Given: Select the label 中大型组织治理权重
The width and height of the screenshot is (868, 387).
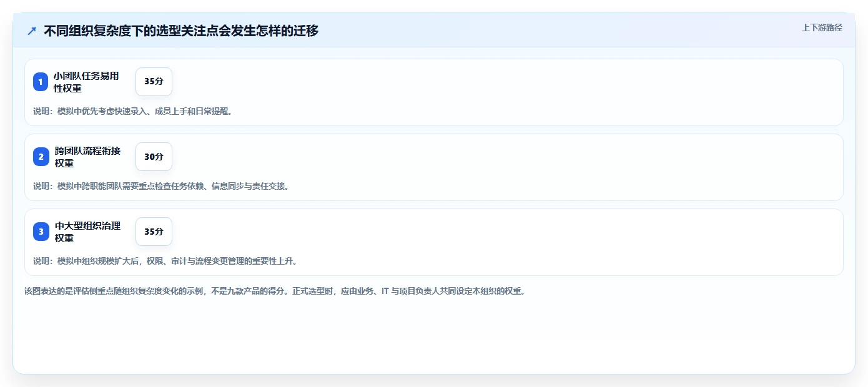Looking at the screenshot, I should point(87,232).
